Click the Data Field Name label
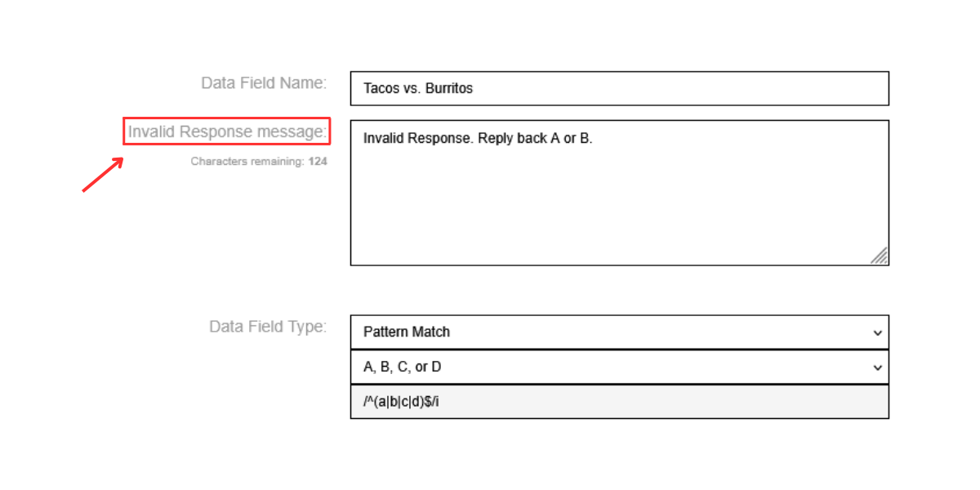This screenshot has height=490, width=980. (264, 82)
